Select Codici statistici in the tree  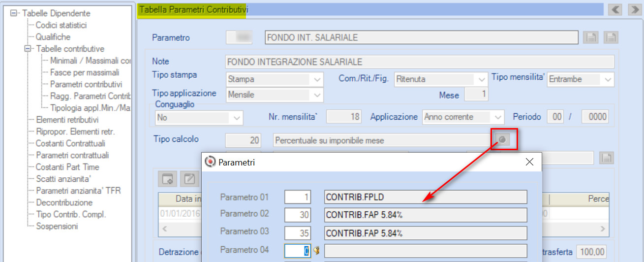(x=61, y=25)
